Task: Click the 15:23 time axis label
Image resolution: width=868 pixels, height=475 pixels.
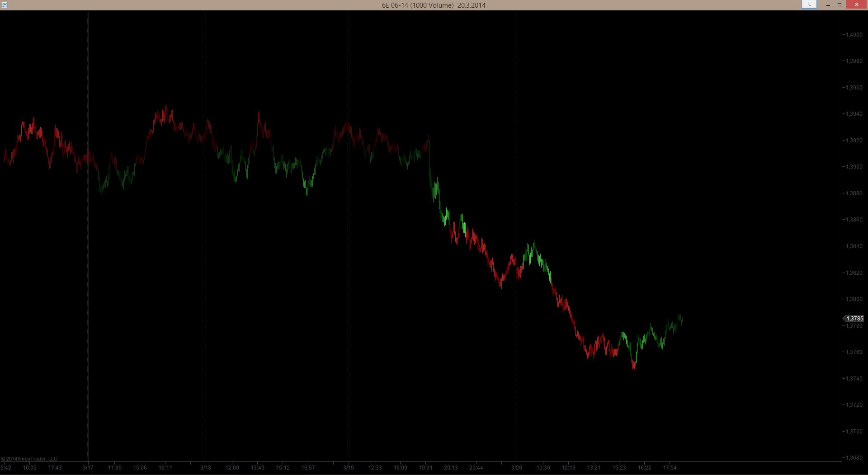Action: 619,468
